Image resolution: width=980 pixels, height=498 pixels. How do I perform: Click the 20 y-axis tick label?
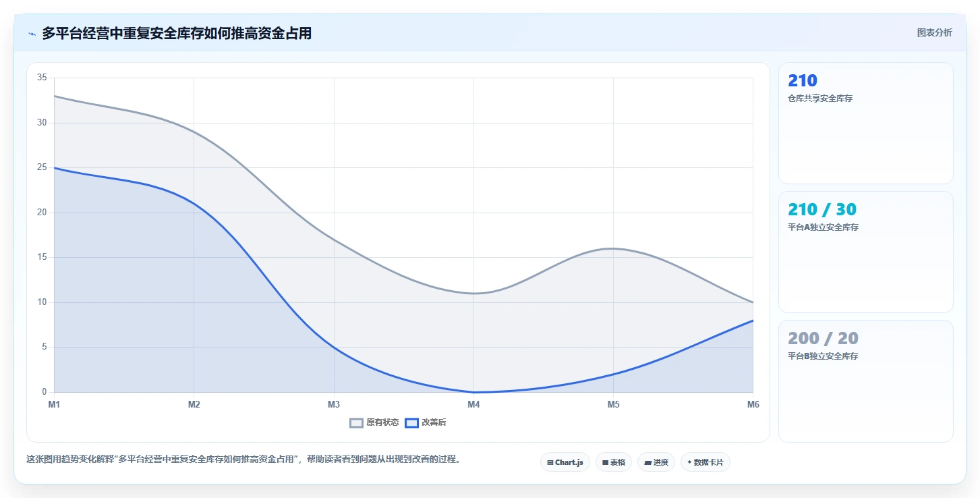click(x=42, y=213)
